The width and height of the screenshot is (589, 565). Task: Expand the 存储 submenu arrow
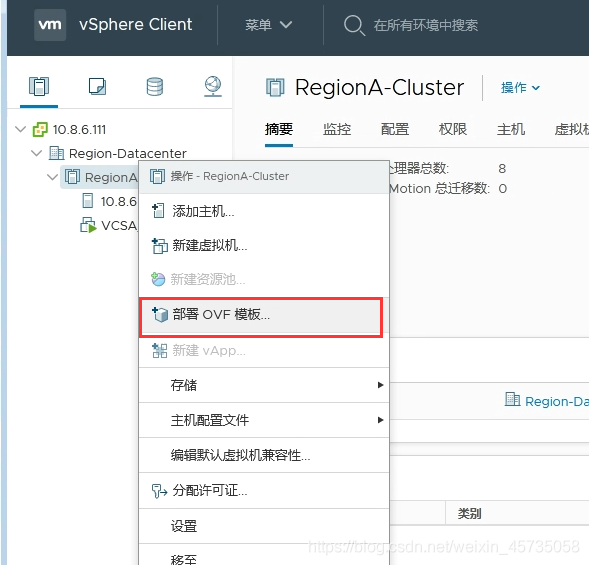tap(381, 385)
